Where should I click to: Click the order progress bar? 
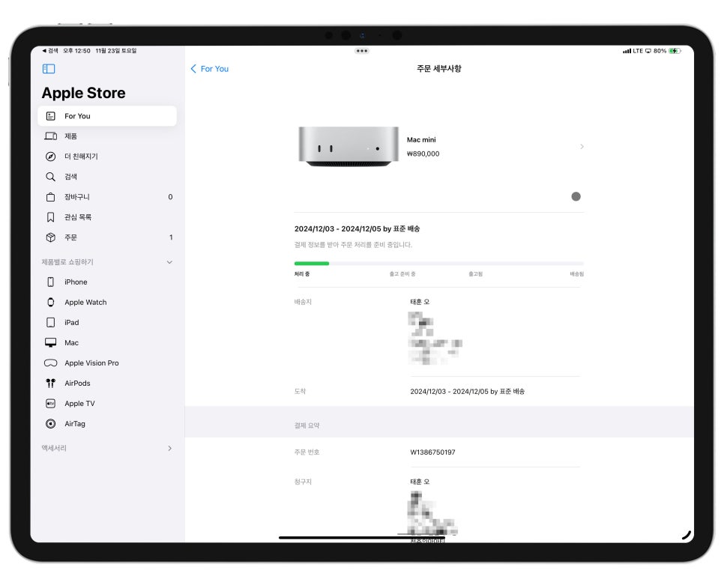coord(438,264)
